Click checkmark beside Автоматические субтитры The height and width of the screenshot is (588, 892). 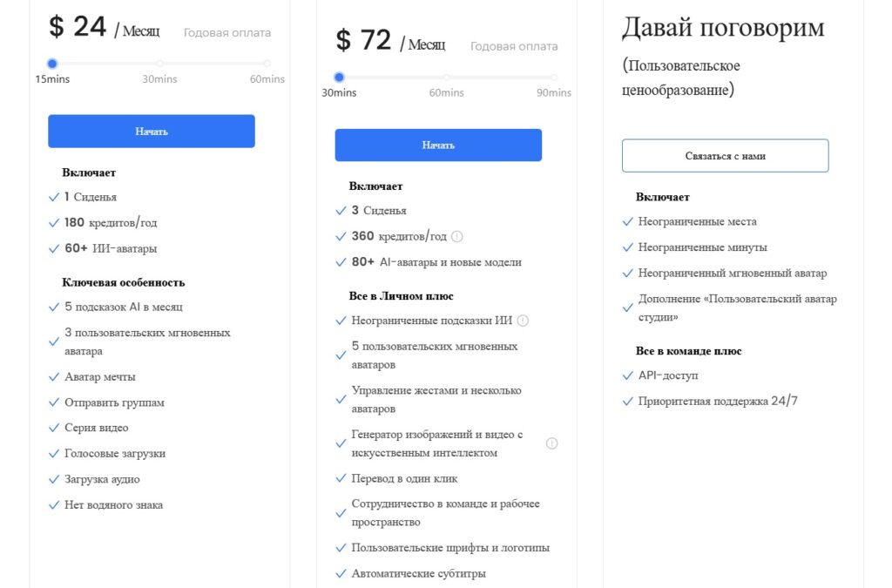341,573
